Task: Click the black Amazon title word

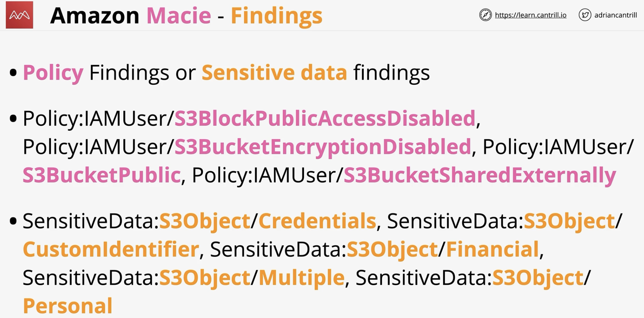Action: [x=95, y=15]
